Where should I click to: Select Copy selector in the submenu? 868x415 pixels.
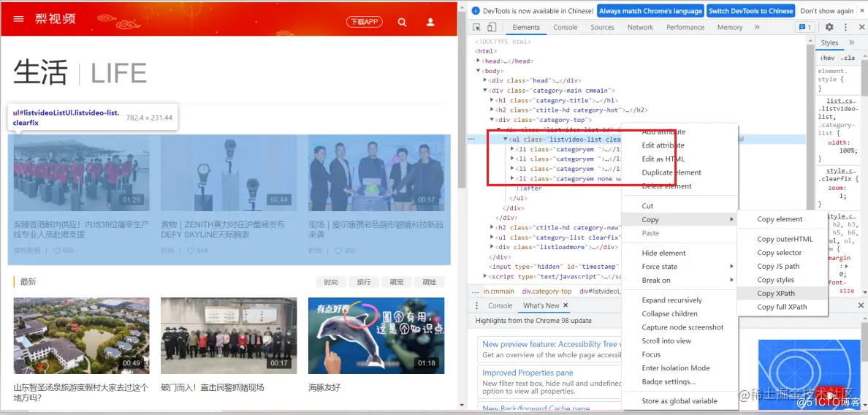coord(783,252)
